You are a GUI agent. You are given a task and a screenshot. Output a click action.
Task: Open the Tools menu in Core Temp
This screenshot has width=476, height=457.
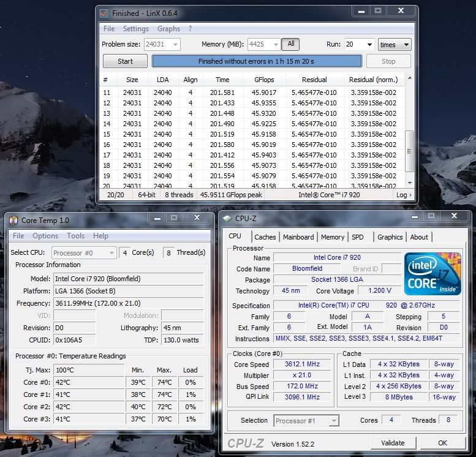pos(75,236)
